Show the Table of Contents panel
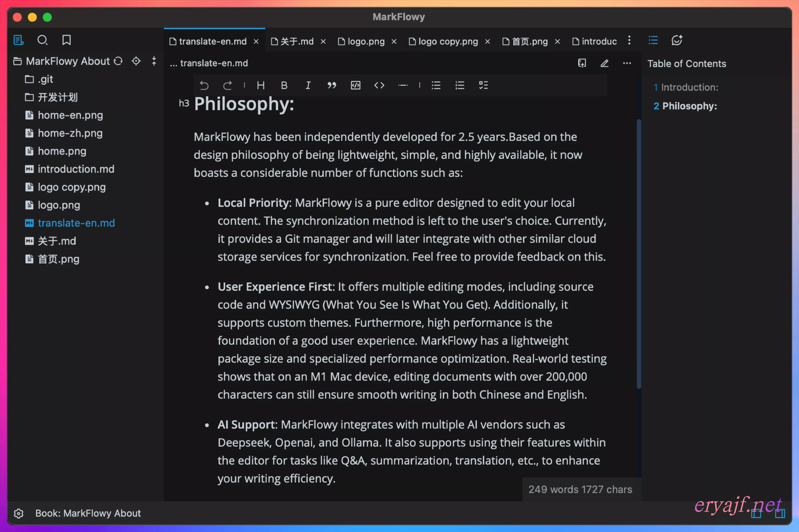The height and width of the screenshot is (532, 799). (653, 40)
